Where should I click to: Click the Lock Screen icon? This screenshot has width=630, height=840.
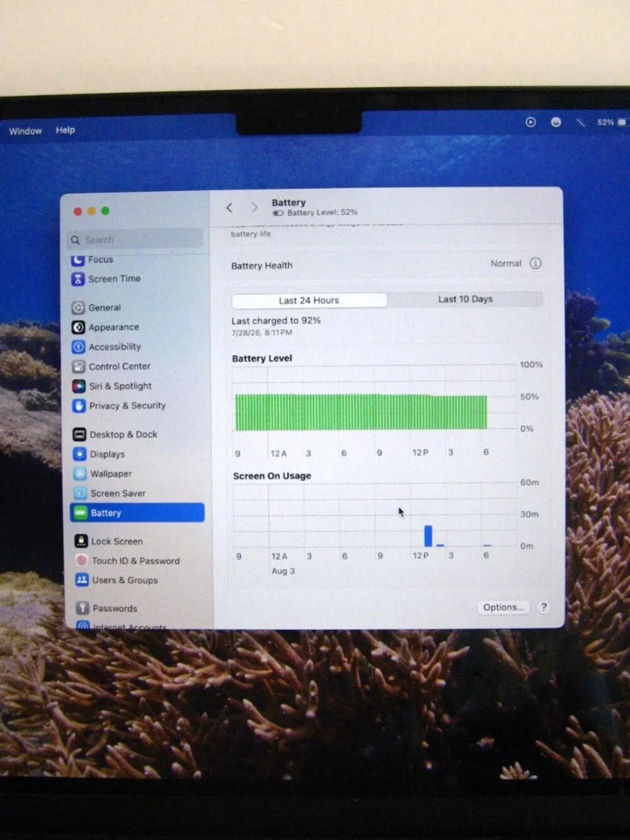(81, 541)
